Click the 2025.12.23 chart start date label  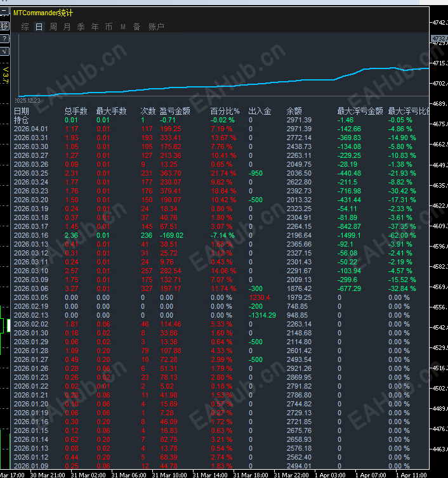[x=27, y=101]
